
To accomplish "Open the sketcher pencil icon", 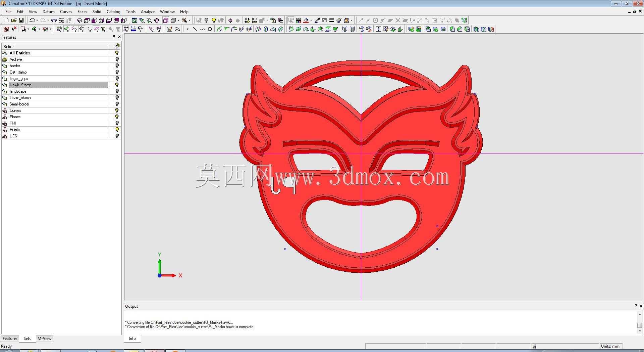I will [169, 29].
